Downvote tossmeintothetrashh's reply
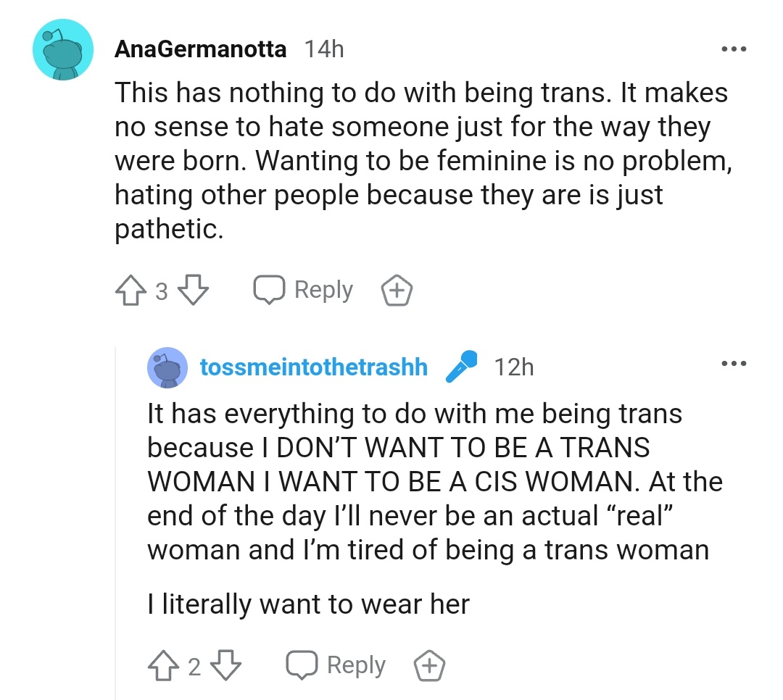The height and width of the screenshot is (700, 783). point(225,665)
